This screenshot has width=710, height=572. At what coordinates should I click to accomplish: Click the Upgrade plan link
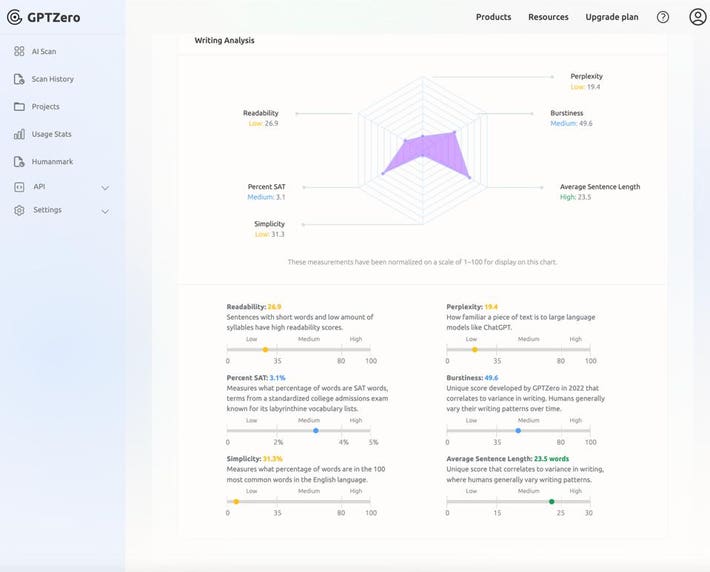click(611, 17)
